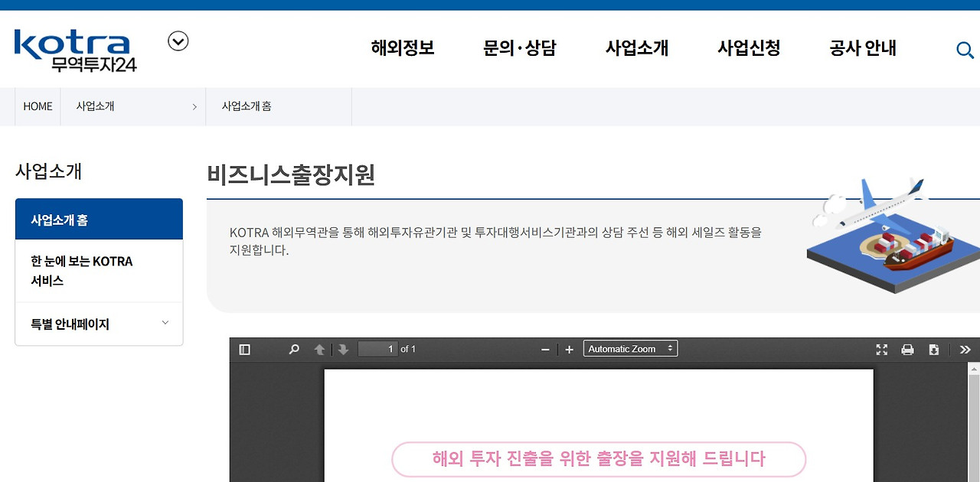Switch PDF to presentation mode
980x482 pixels.
(x=882, y=350)
